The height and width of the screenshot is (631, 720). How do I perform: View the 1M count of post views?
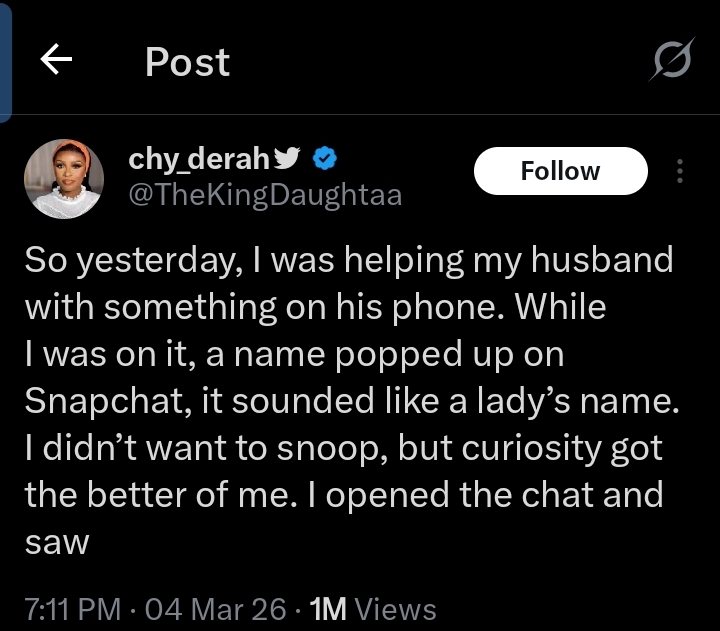click(x=329, y=609)
